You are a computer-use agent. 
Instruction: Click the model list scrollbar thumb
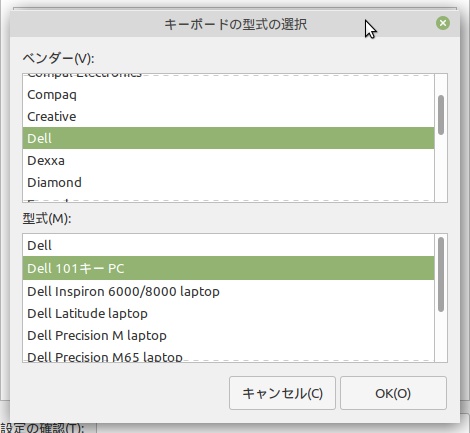click(441, 275)
